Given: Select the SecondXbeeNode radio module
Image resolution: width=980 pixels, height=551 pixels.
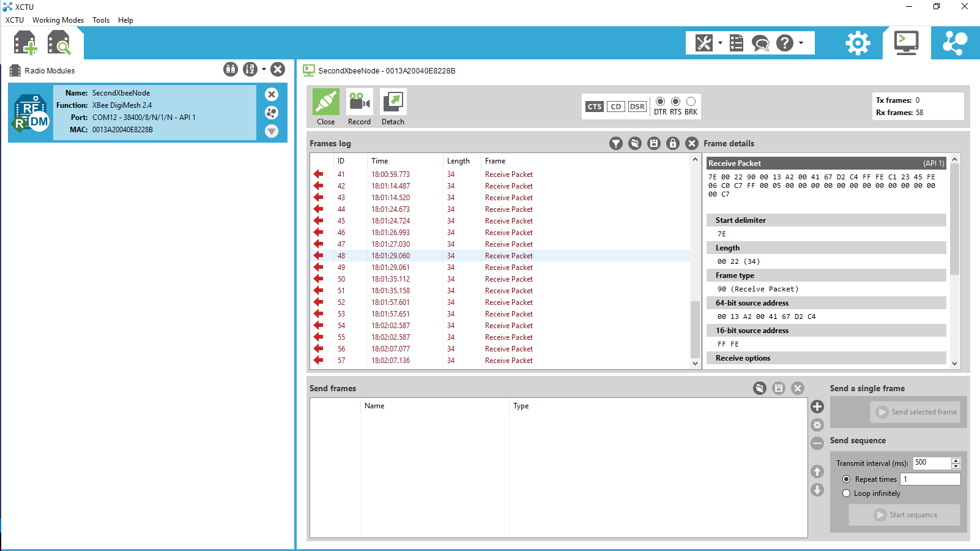Looking at the screenshot, I should pos(147,113).
